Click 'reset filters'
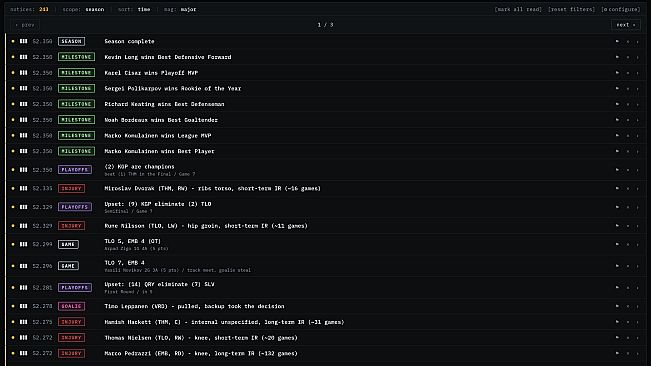 (x=571, y=9)
